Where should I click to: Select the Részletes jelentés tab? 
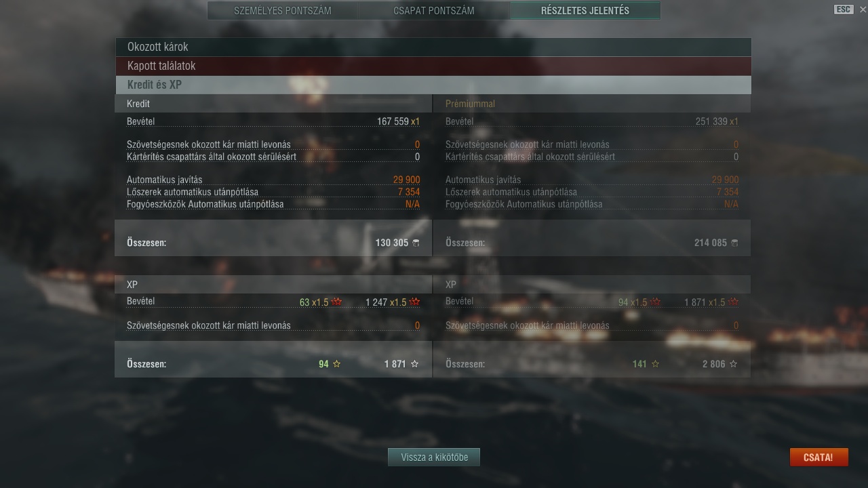pyautogui.click(x=585, y=11)
